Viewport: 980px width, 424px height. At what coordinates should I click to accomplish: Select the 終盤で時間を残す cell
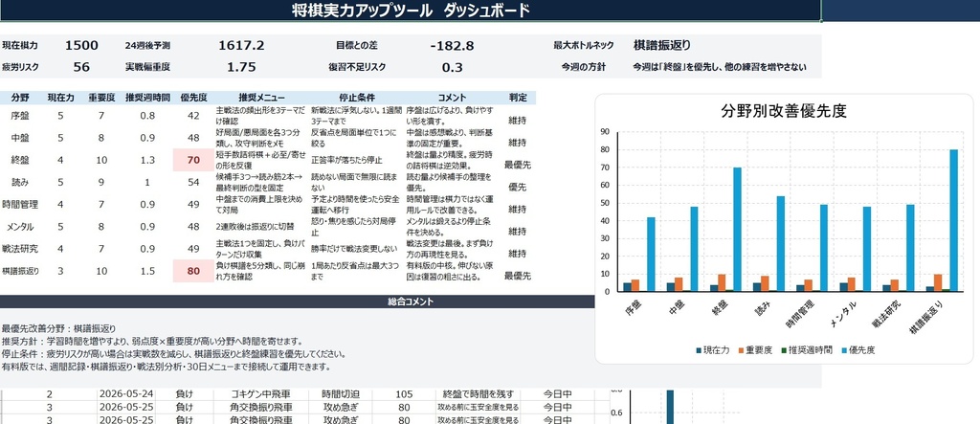[479, 393]
